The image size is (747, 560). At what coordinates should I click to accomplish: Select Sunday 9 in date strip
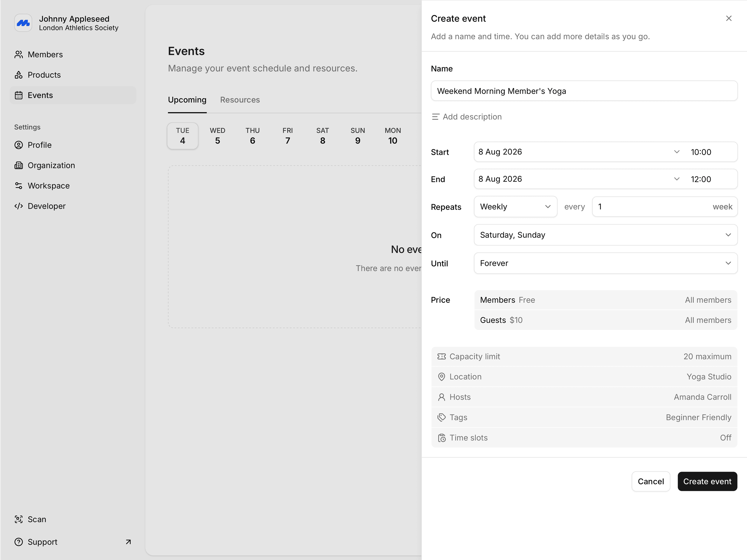[358, 136]
